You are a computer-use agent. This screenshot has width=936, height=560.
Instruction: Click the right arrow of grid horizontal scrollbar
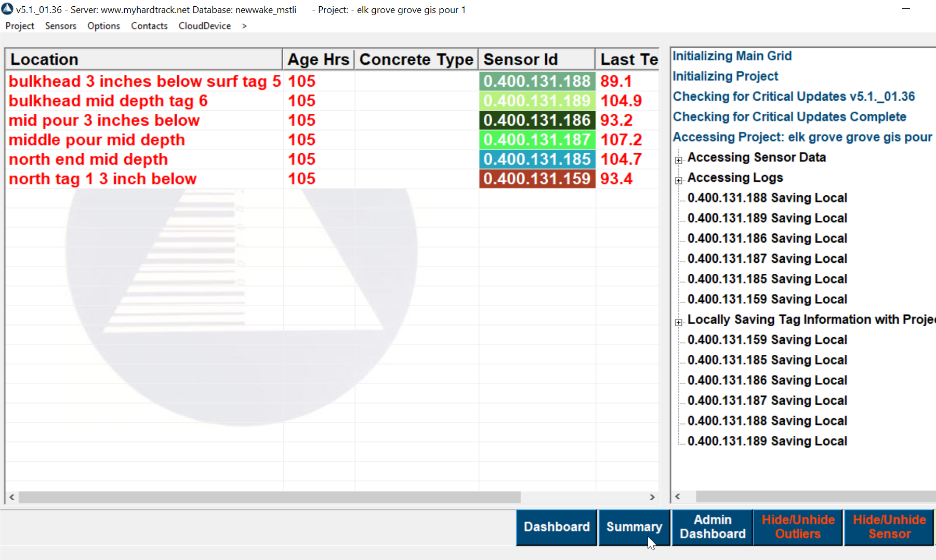pos(652,497)
